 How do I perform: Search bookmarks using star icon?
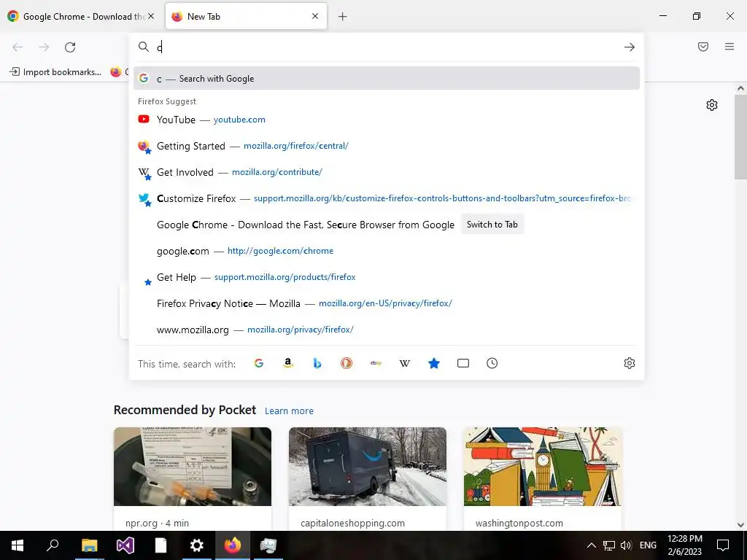[x=433, y=363]
